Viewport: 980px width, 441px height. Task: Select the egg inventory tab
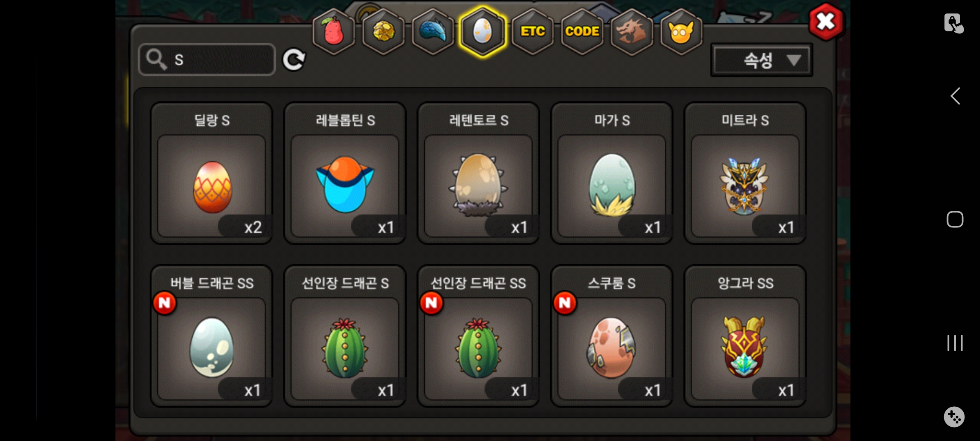pos(483,31)
